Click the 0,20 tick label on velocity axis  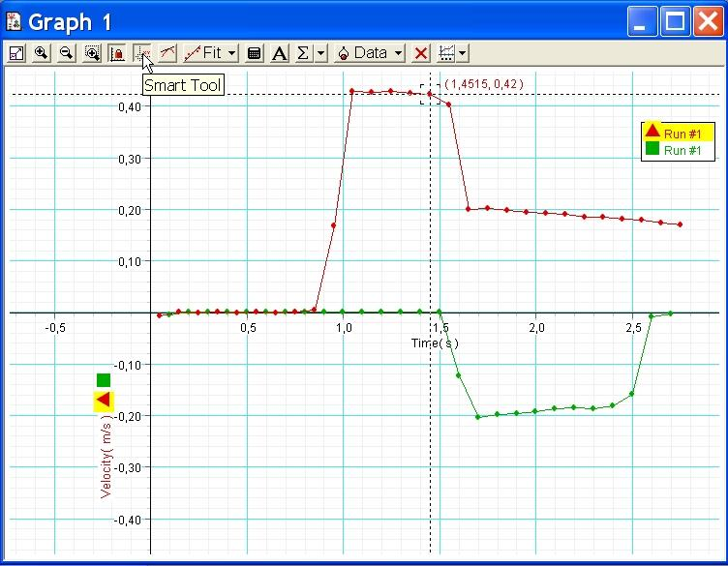pos(129,211)
